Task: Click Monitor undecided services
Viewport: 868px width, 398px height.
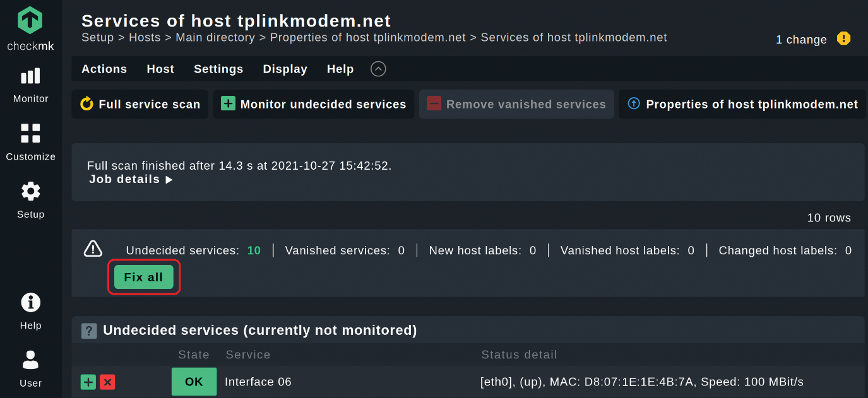Action: coord(314,104)
